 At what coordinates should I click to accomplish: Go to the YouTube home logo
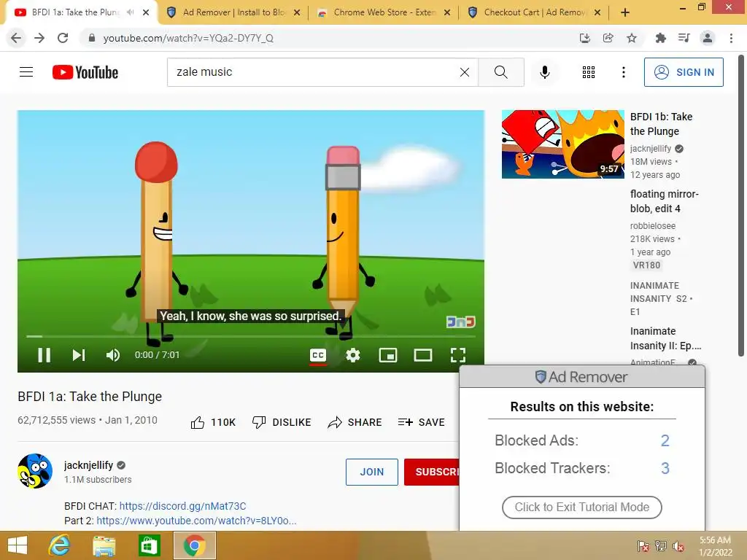point(85,72)
